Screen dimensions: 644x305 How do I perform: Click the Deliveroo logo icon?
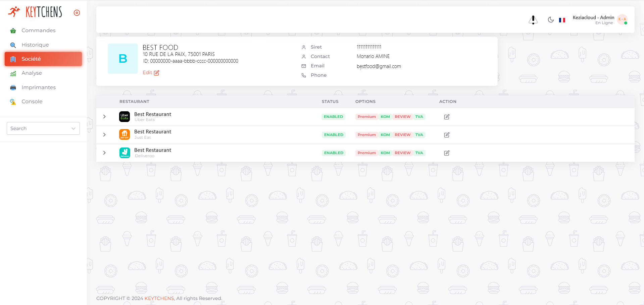pyautogui.click(x=125, y=153)
